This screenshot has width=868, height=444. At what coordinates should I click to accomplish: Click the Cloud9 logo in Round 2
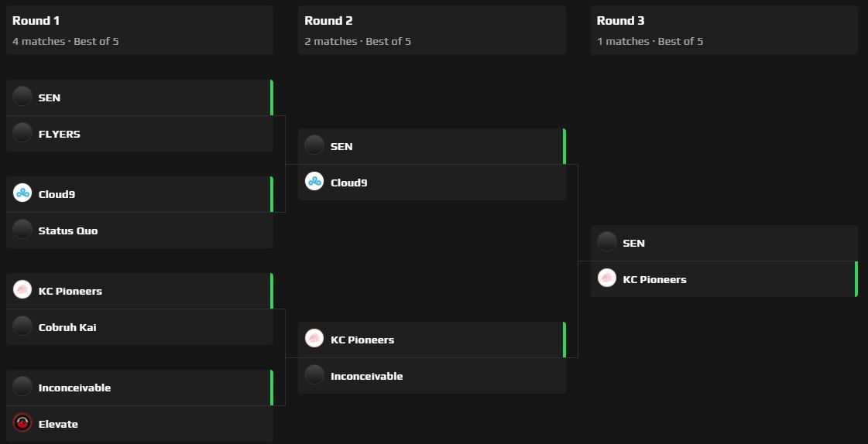[314, 182]
